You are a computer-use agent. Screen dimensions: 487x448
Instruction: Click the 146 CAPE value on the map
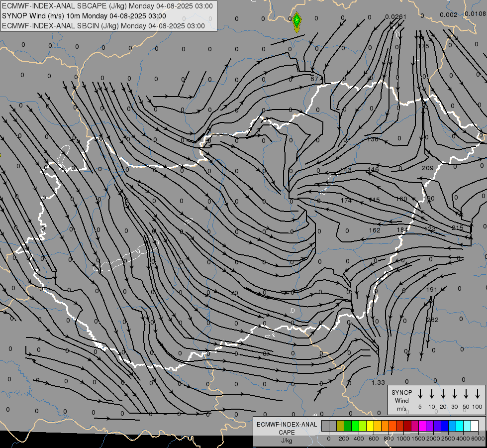373,169
